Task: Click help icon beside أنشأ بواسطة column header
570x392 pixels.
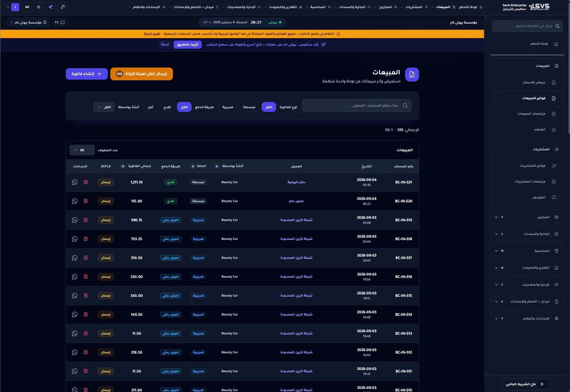Action: (x=217, y=166)
